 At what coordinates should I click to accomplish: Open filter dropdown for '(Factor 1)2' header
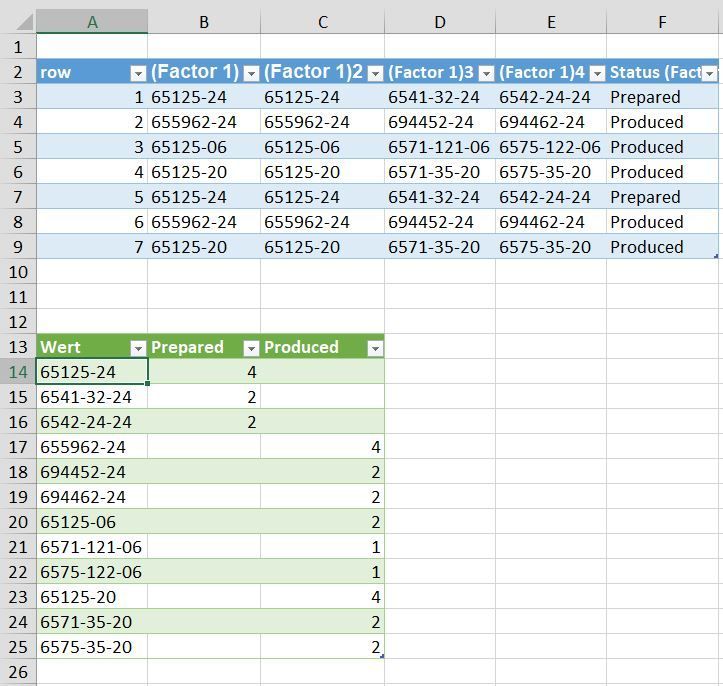[x=375, y=73]
